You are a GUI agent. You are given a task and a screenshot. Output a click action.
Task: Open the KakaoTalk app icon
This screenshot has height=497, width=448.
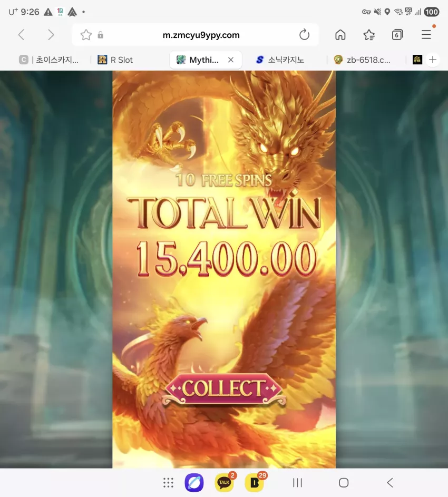tap(224, 483)
